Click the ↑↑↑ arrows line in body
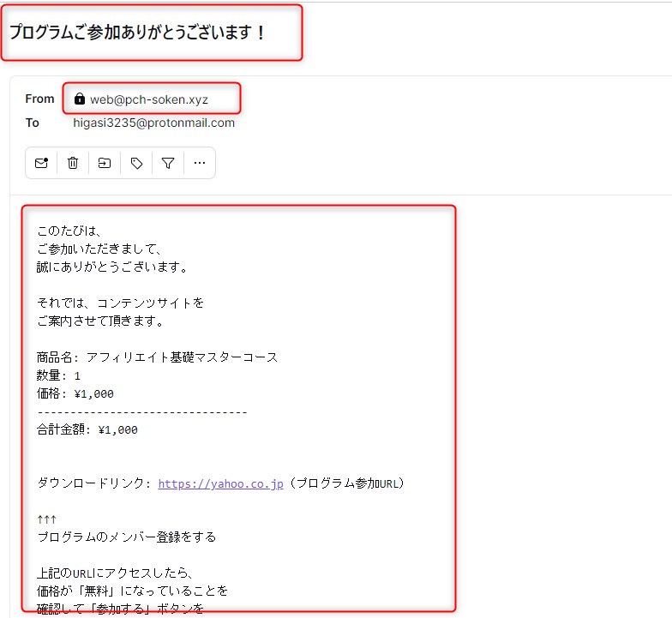Image resolution: width=672 pixels, height=618 pixels. tap(46, 519)
